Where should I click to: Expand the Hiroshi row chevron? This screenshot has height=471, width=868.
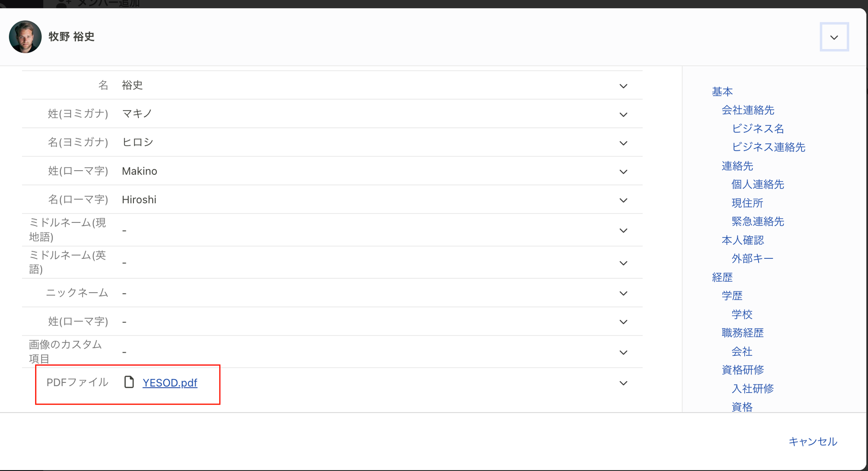623,200
